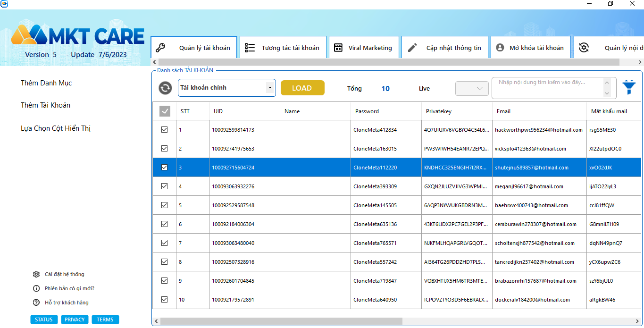Expand the Live status dropdown

(x=472, y=88)
